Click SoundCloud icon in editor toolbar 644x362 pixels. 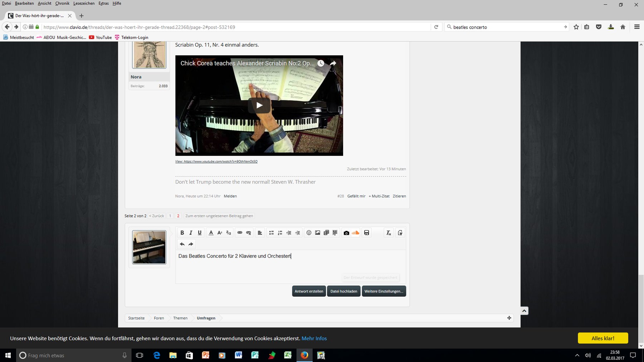[355, 233]
